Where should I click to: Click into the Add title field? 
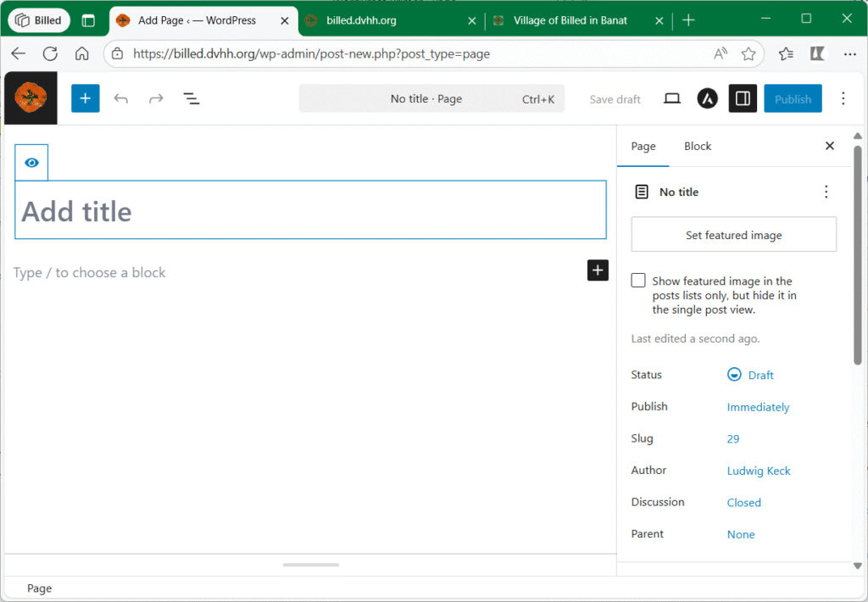[310, 211]
